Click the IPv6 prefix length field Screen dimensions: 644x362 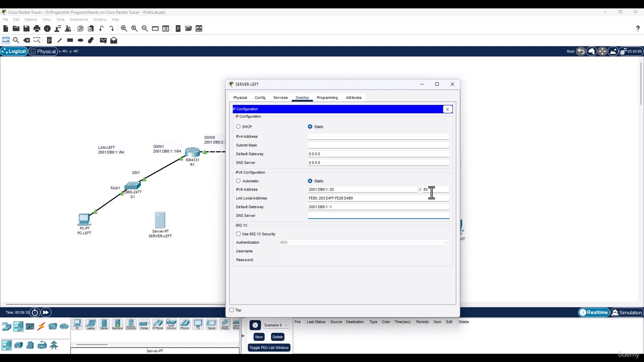[x=436, y=190]
